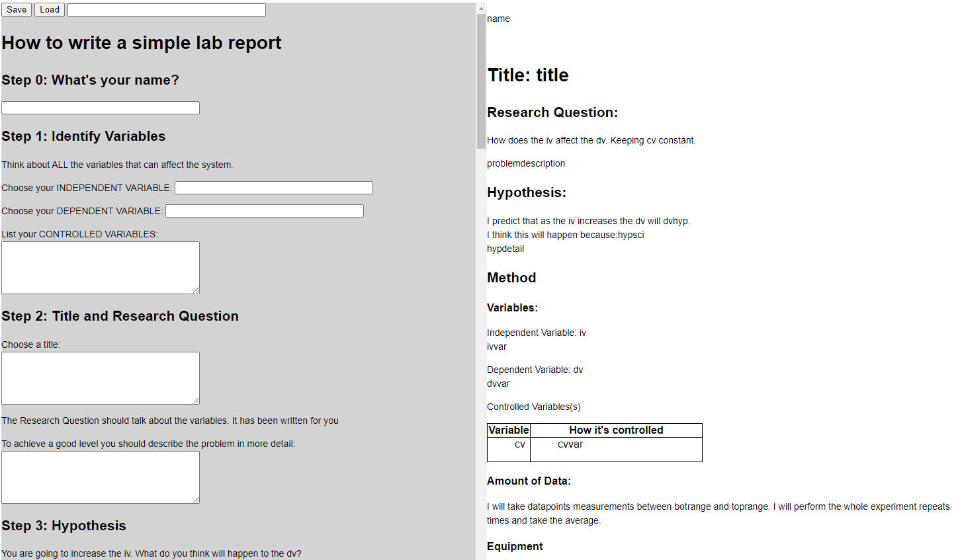Click the 'Variable' table header cell
Image resolution: width=960 pixels, height=560 pixels.
click(509, 430)
